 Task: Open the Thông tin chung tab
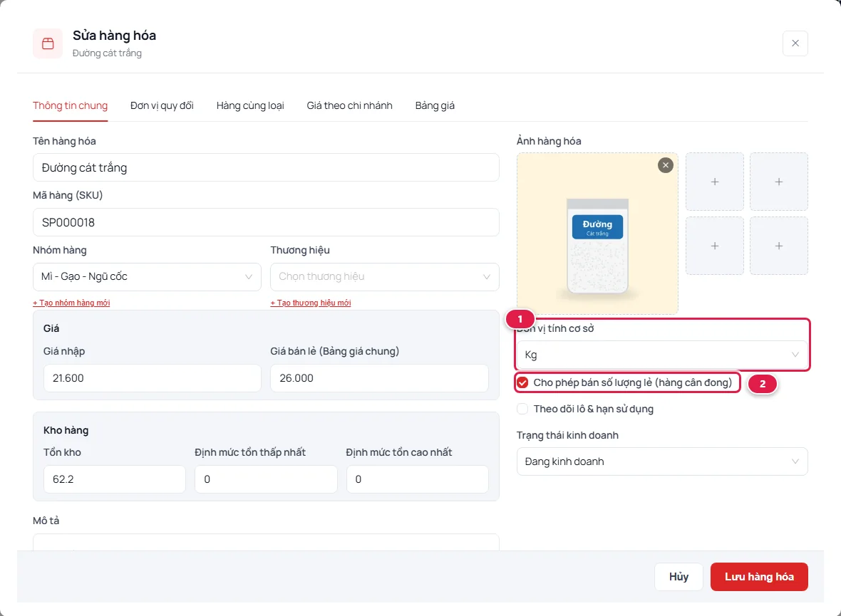(x=71, y=105)
